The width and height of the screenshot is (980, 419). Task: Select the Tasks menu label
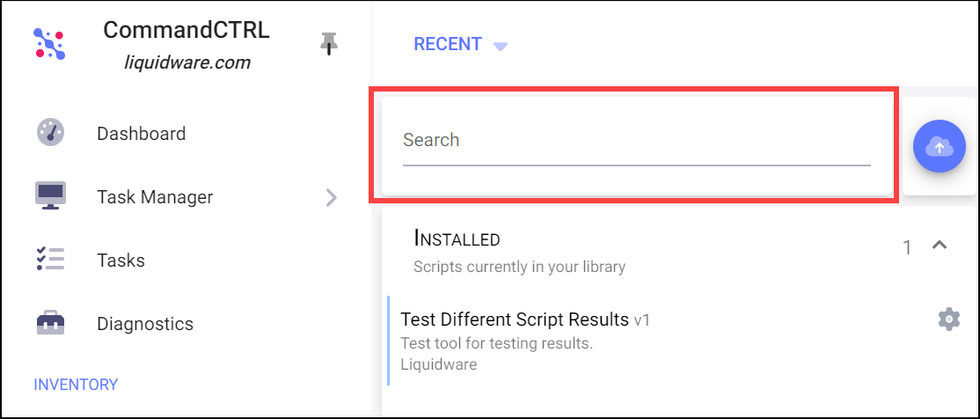[x=121, y=261]
